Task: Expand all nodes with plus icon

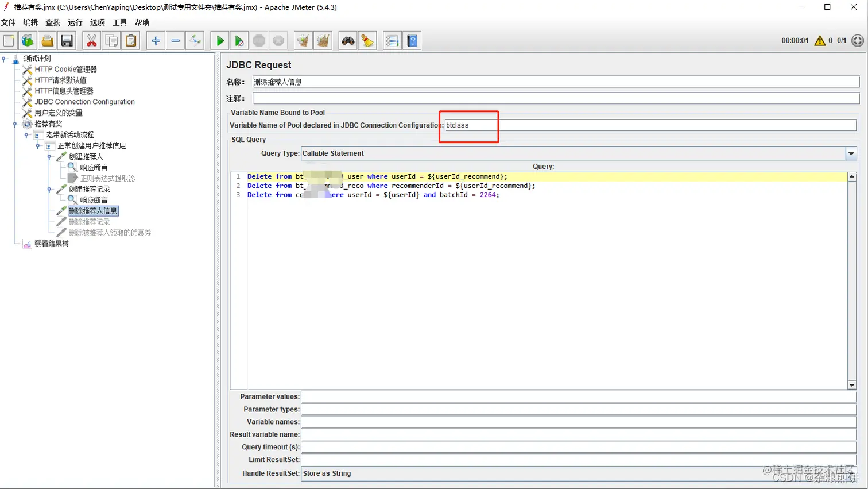Action: 156,41
